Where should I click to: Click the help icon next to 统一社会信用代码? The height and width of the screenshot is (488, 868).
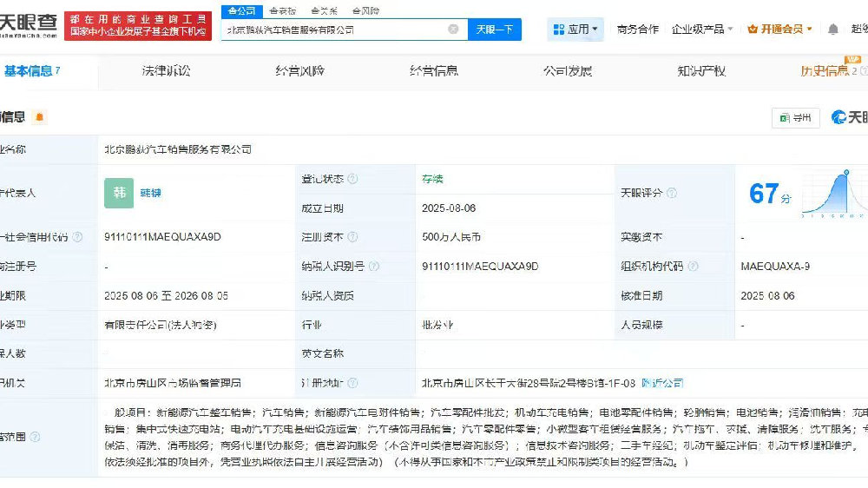77,237
